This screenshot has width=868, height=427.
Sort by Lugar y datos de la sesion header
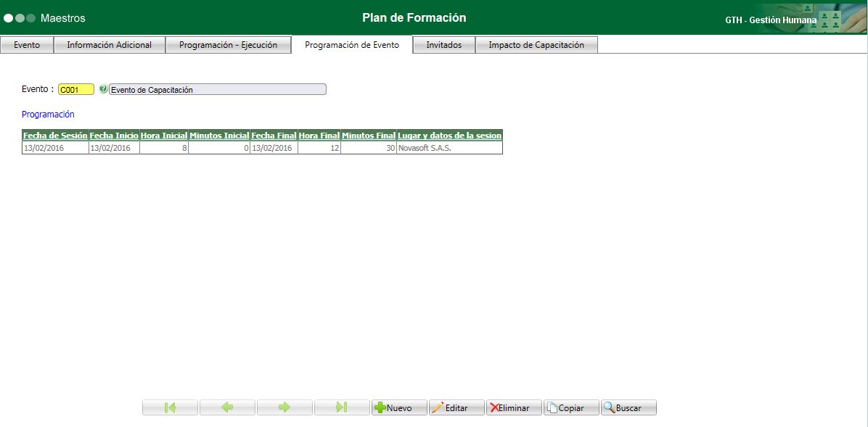pyautogui.click(x=449, y=136)
